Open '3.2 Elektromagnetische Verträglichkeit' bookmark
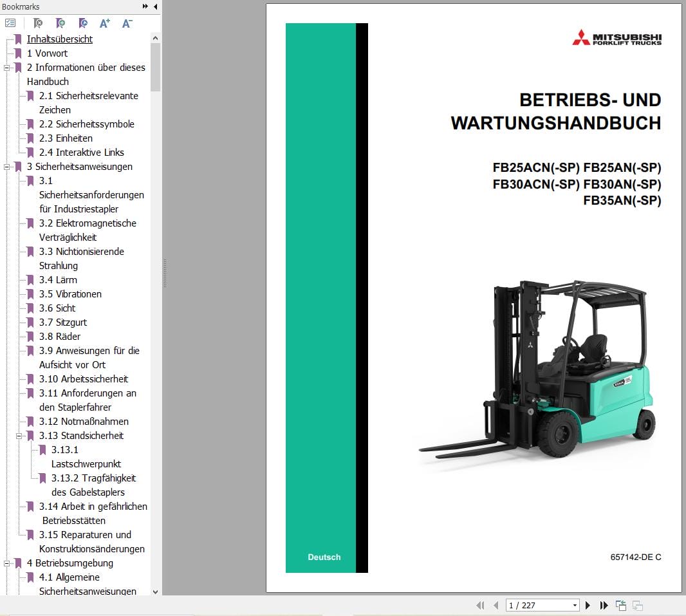 point(88,230)
